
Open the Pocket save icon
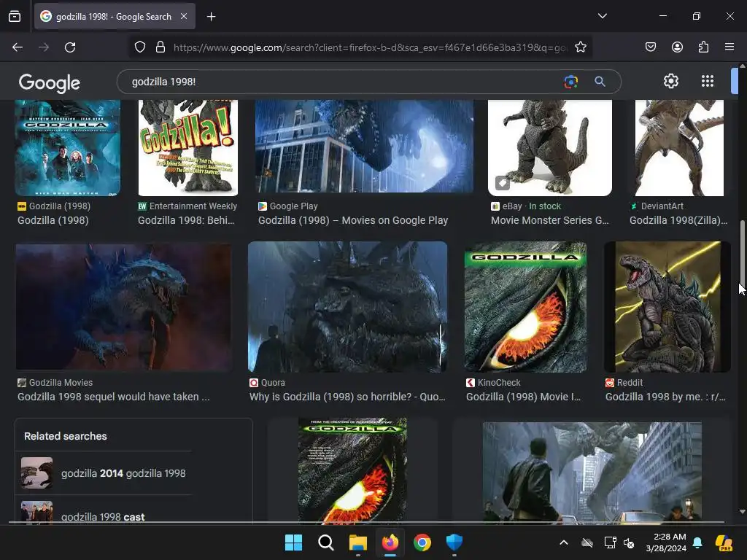coord(651,47)
